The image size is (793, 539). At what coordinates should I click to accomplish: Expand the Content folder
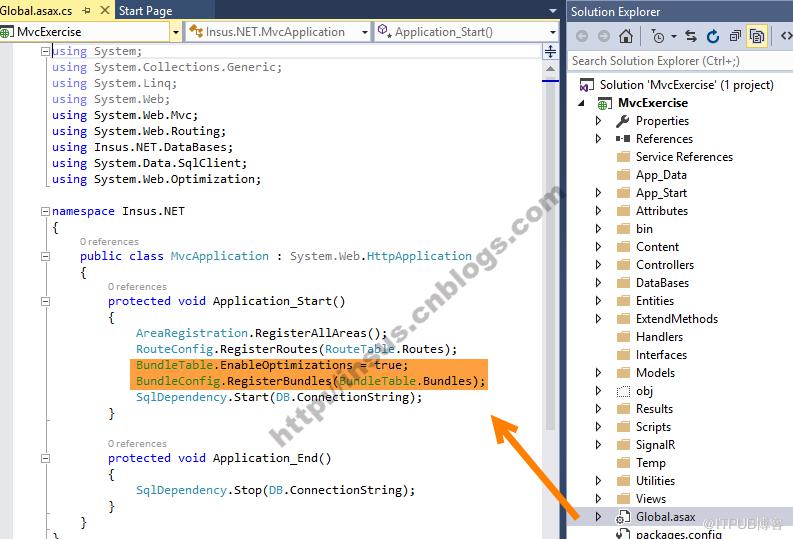pos(598,247)
